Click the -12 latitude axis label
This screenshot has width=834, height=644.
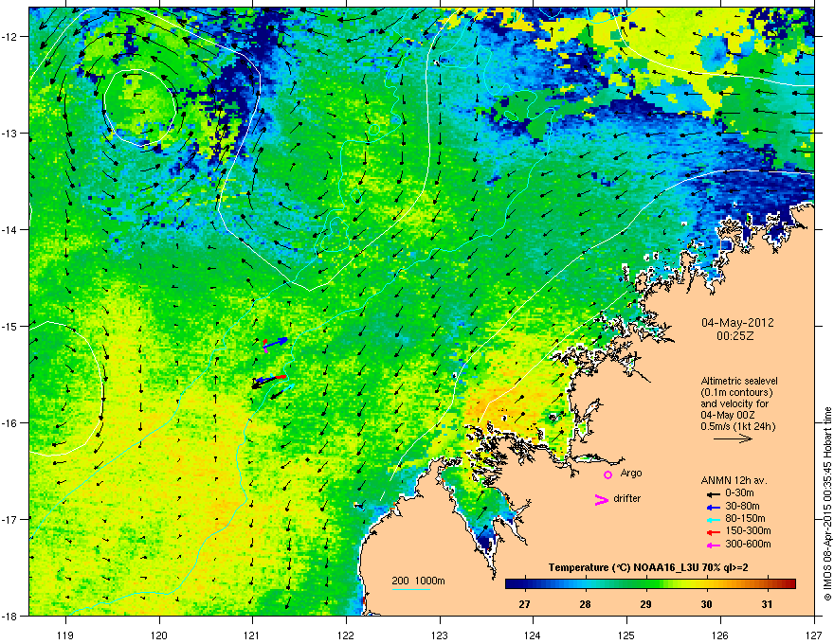pos(10,37)
